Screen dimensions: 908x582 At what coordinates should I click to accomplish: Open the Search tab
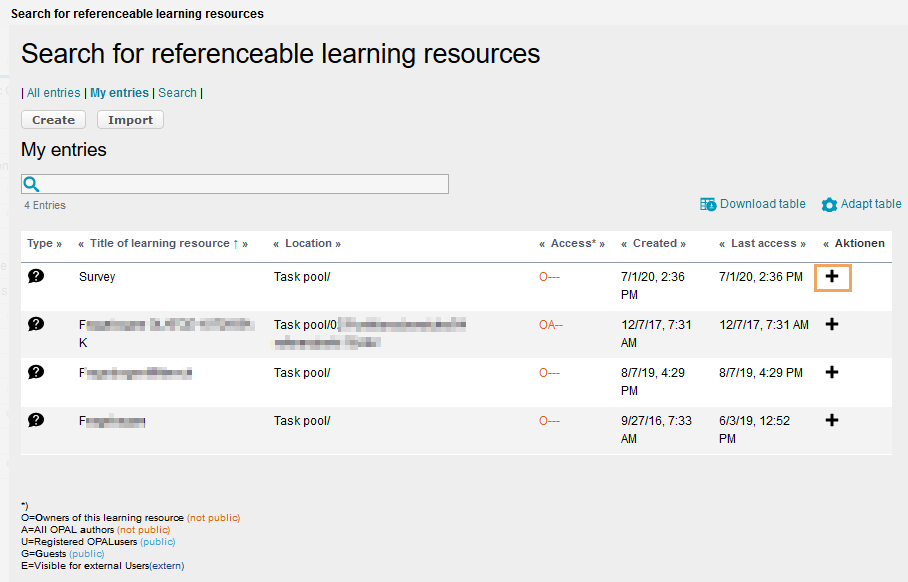[x=177, y=93]
